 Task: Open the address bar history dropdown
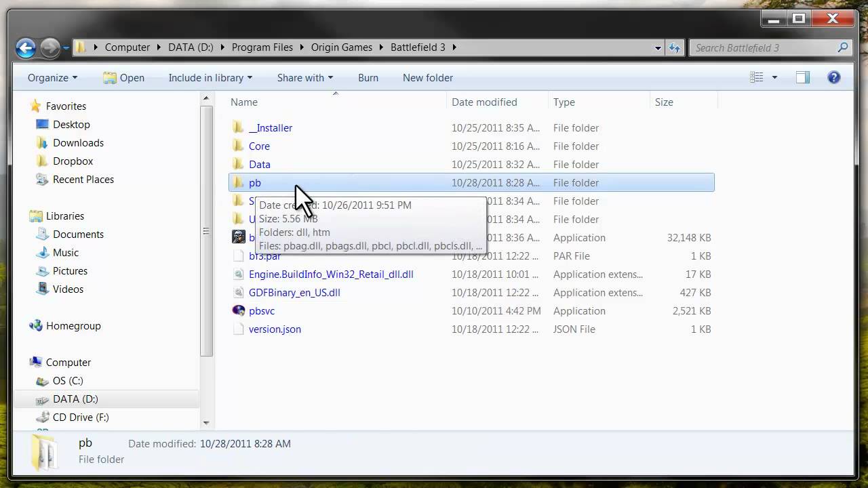(658, 47)
